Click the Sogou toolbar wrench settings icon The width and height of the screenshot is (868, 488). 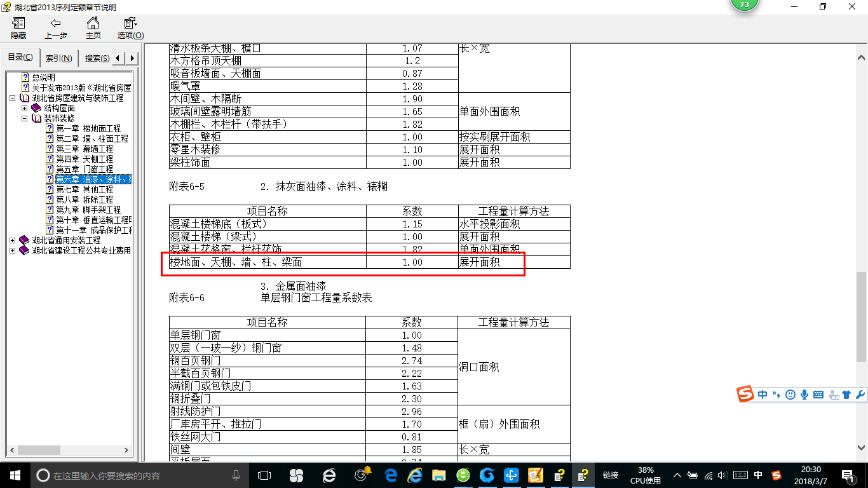pos(860,395)
